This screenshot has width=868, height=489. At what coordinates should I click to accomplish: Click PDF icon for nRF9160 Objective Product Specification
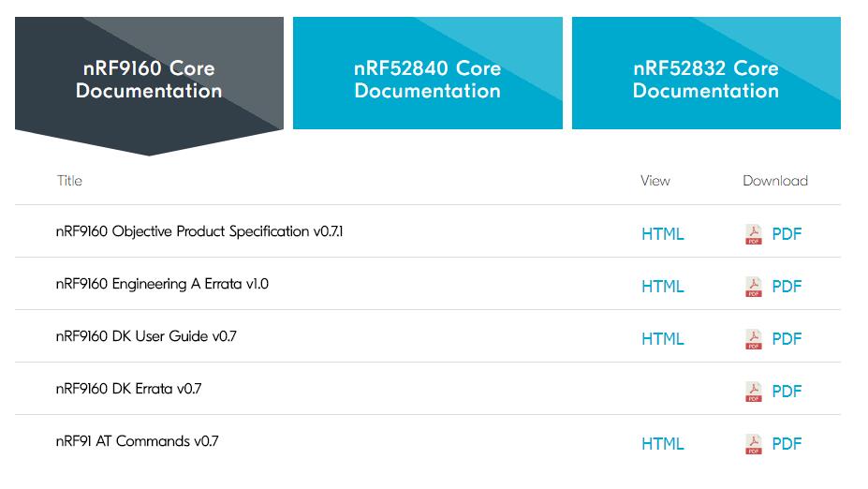point(753,234)
